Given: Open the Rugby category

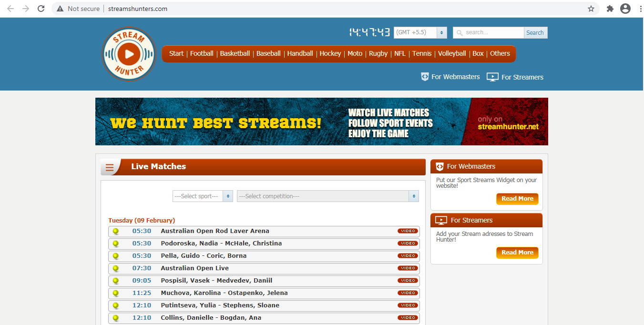Looking at the screenshot, I should 378,53.
